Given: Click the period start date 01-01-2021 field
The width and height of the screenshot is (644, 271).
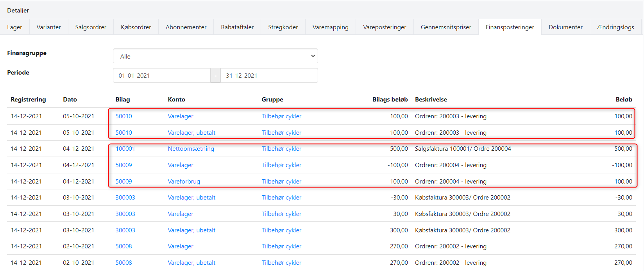Looking at the screenshot, I should point(161,76).
